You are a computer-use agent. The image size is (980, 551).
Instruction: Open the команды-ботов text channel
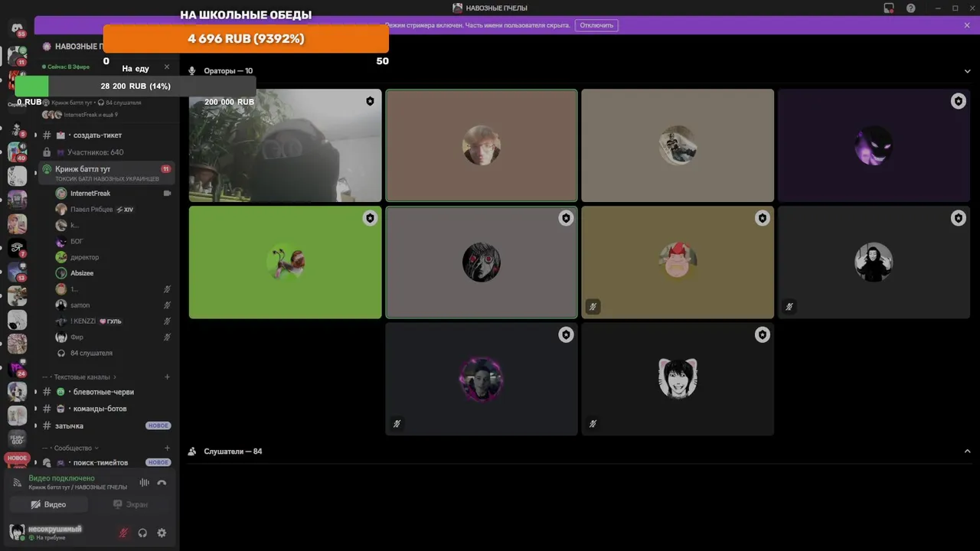[x=106, y=409]
